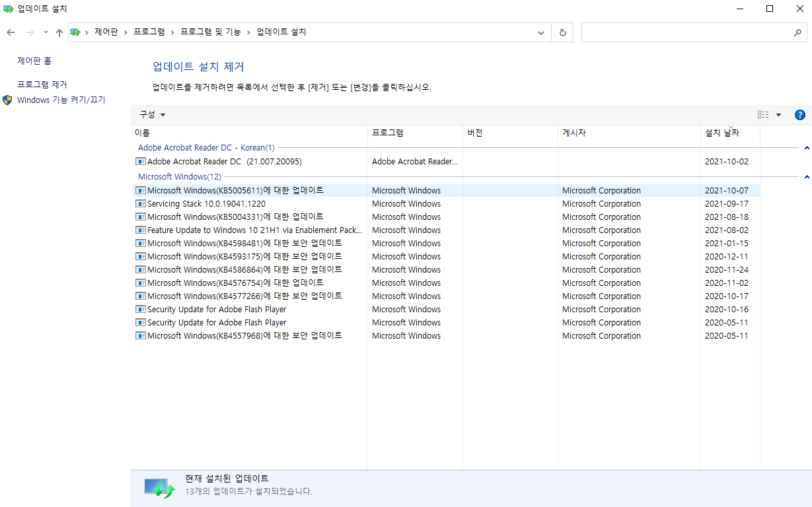Viewport: 812px width, 507px height.
Task: Open the recent locations dropdown arrow
Action: pos(46,32)
